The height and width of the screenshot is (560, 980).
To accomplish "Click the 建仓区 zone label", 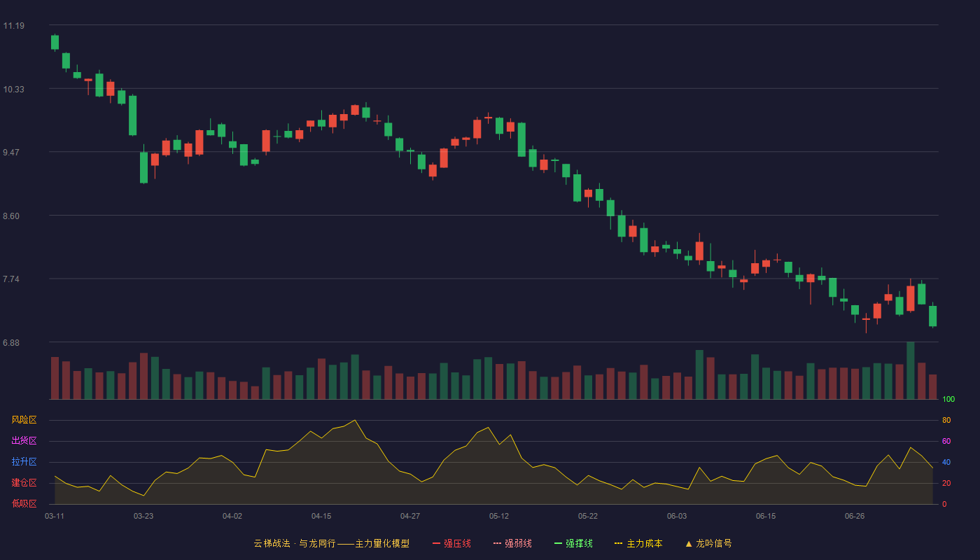I will pos(24,483).
